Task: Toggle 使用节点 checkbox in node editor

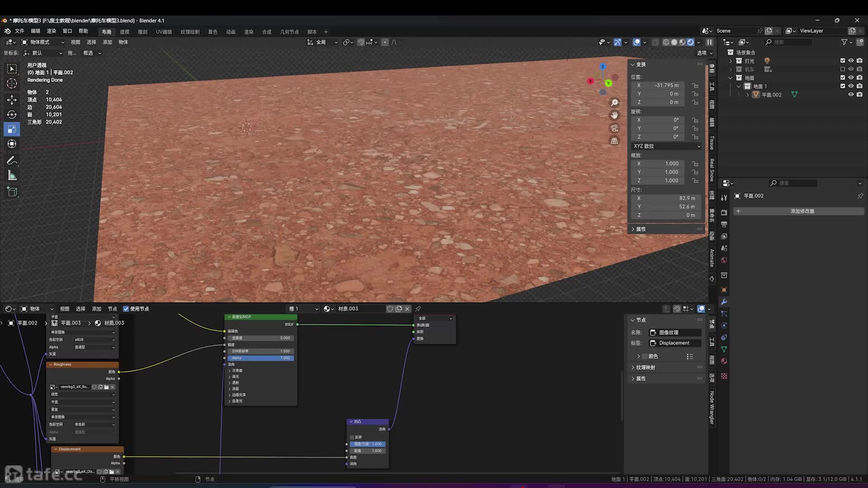Action: tap(126, 309)
